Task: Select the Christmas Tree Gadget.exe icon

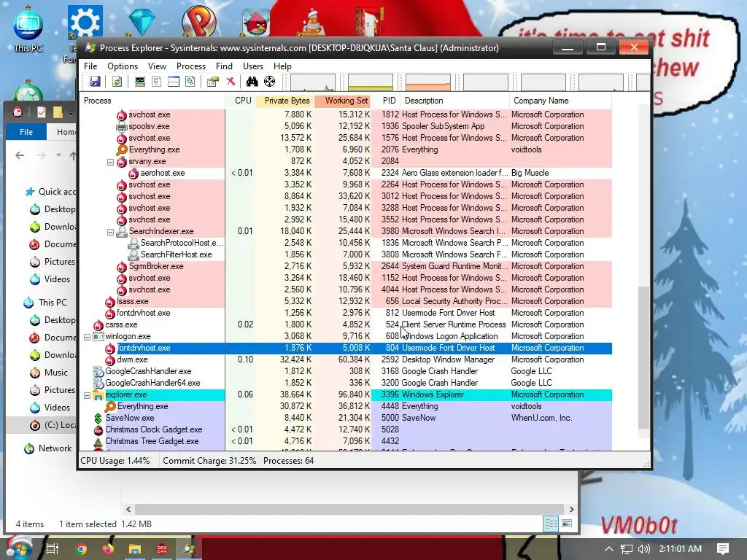Action: coord(98,441)
